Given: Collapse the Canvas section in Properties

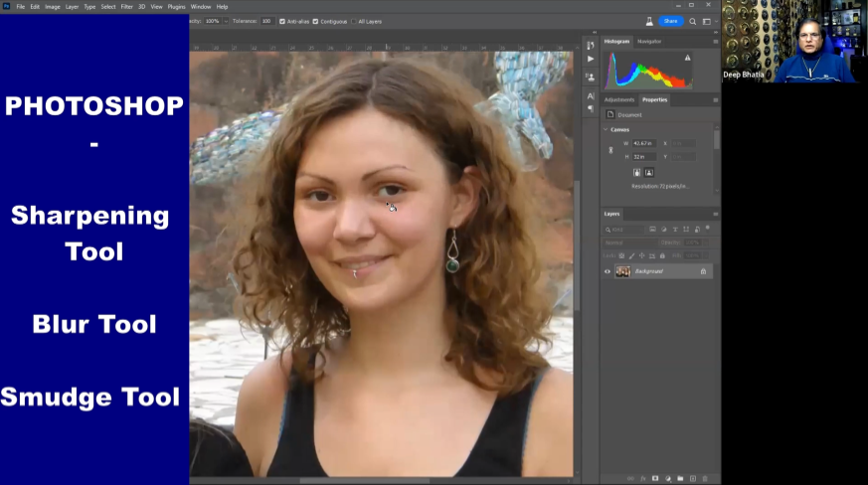Looking at the screenshot, I should click(x=607, y=129).
